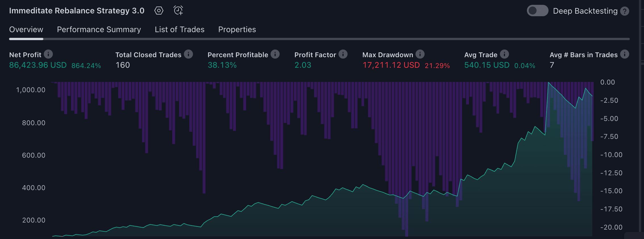Click the add alert clock icon
The height and width of the screenshot is (239, 644).
(178, 11)
